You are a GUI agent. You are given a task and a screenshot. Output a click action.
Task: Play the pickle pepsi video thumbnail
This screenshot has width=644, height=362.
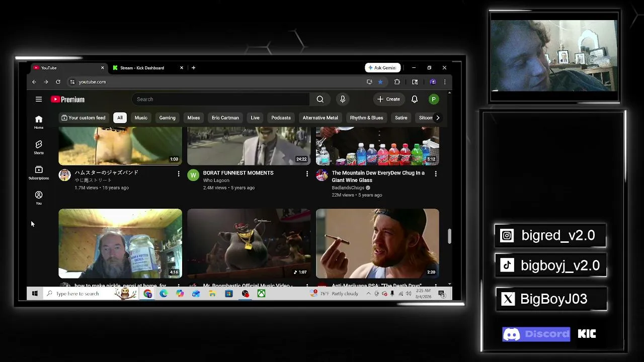[x=120, y=243]
